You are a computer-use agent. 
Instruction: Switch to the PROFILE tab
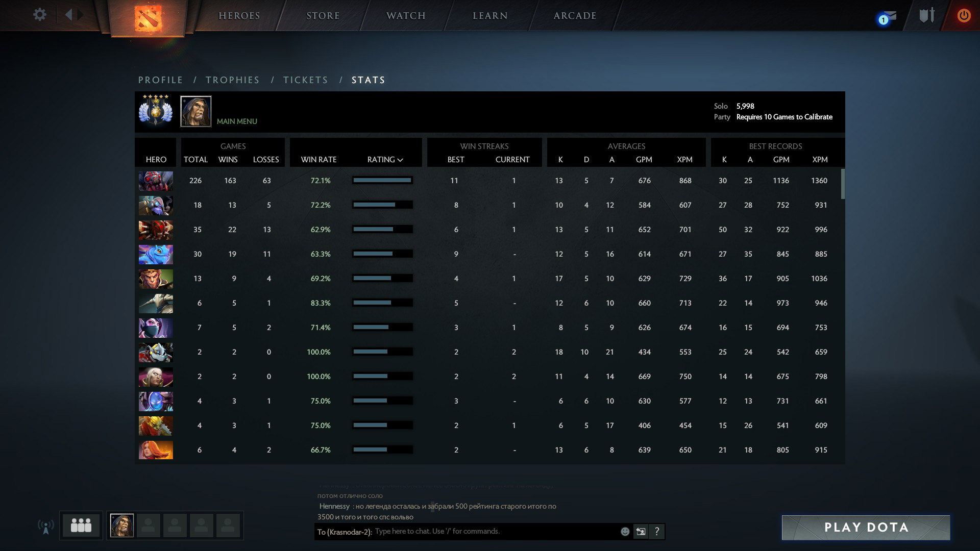click(160, 80)
